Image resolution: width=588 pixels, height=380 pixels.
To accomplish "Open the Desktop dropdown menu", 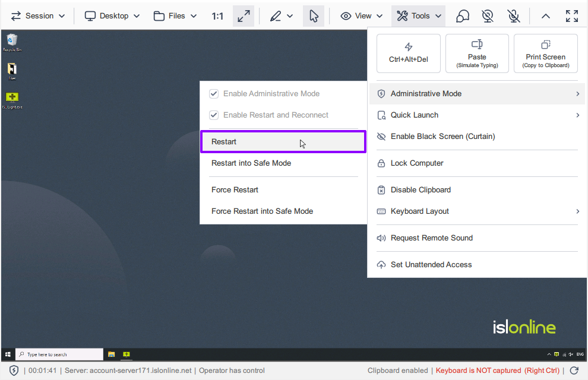I will pos(112,16).
